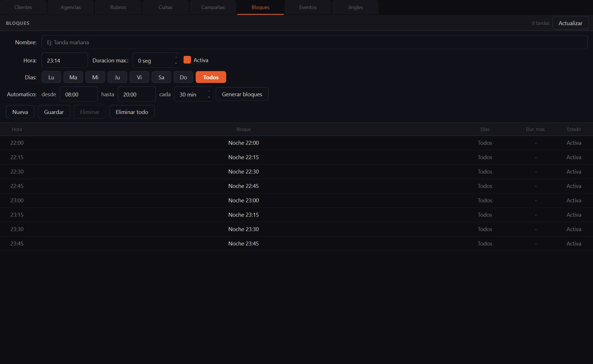This screenshot has width=593, height=364.
Task: Select the Todos days button
Action: (x=211, y=77)
